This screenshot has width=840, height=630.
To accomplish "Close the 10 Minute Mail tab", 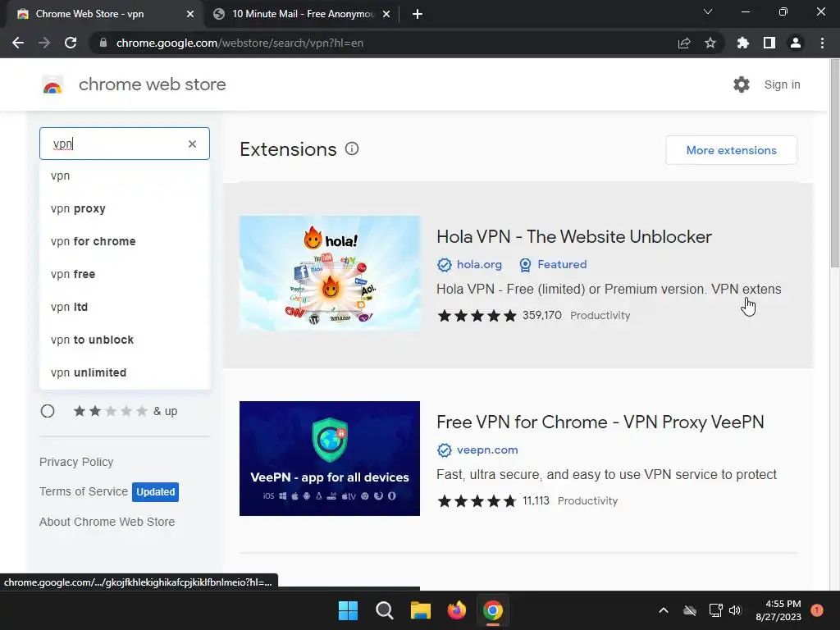I will [x=386, y=14].
